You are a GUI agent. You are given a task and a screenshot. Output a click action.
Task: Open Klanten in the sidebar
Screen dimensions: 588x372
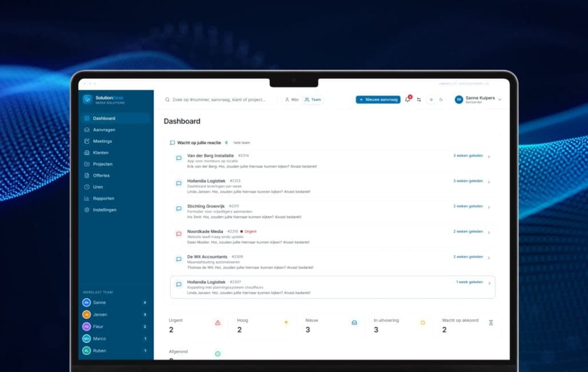116,153
